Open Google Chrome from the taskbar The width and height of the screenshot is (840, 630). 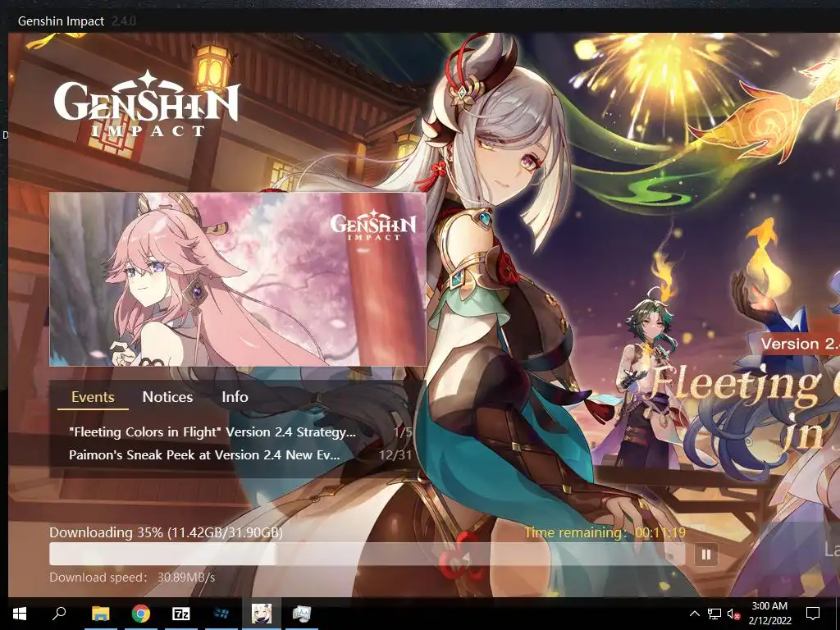(140, 614)
